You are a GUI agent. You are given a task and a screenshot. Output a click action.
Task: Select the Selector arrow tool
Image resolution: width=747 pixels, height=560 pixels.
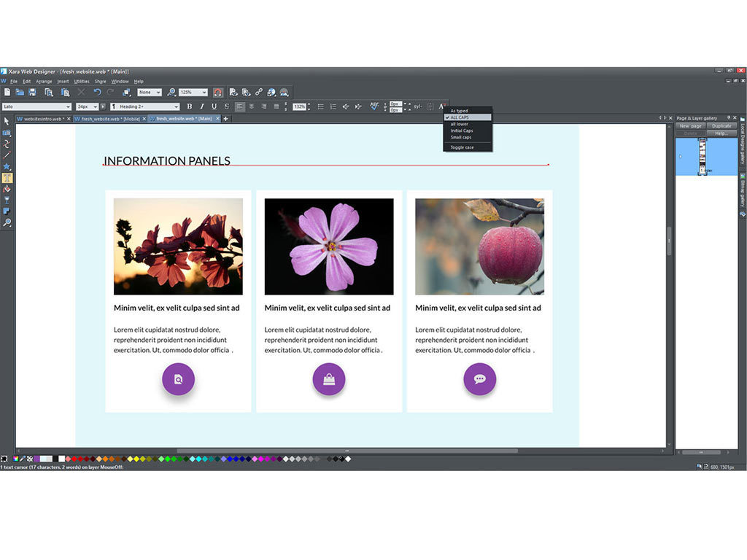(x=7, y=121)
